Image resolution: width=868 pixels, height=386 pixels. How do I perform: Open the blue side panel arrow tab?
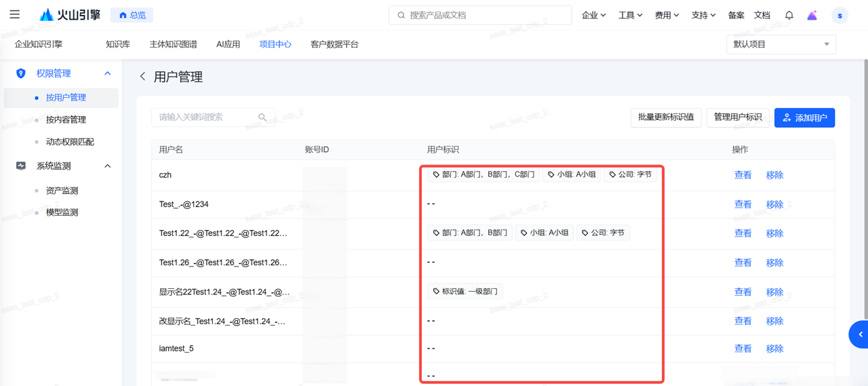(859, 334)
